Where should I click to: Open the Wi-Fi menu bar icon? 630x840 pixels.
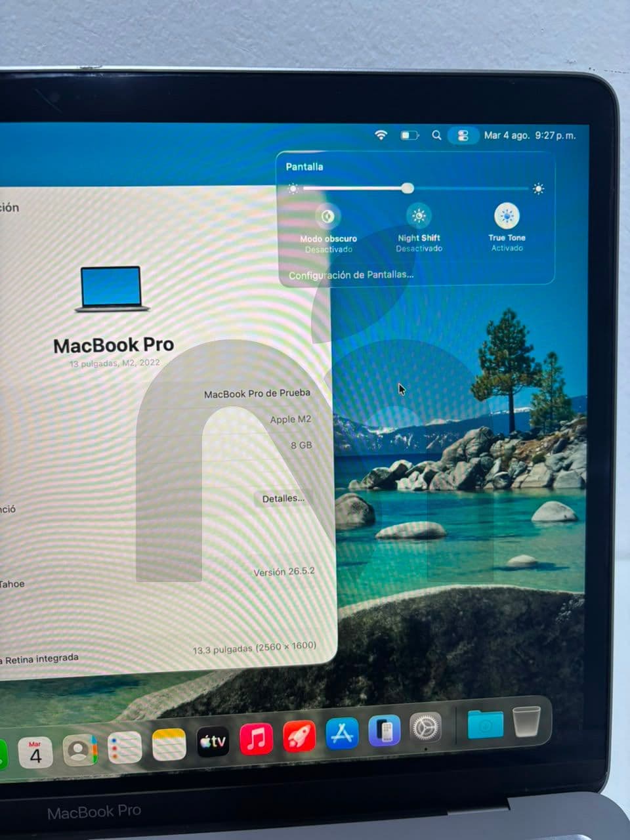[381, 135]
